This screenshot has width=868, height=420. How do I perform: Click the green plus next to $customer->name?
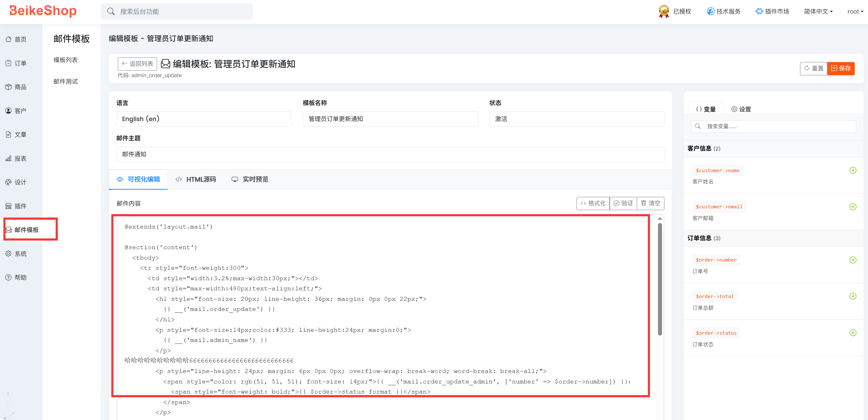tap(853, 171)
